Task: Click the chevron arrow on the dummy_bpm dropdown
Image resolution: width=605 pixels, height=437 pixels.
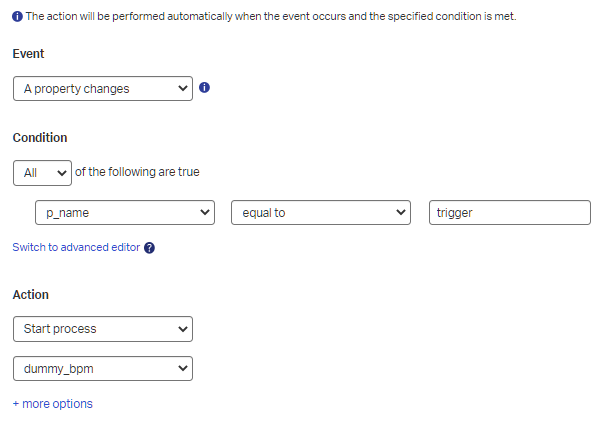Action: click(182, 369)
